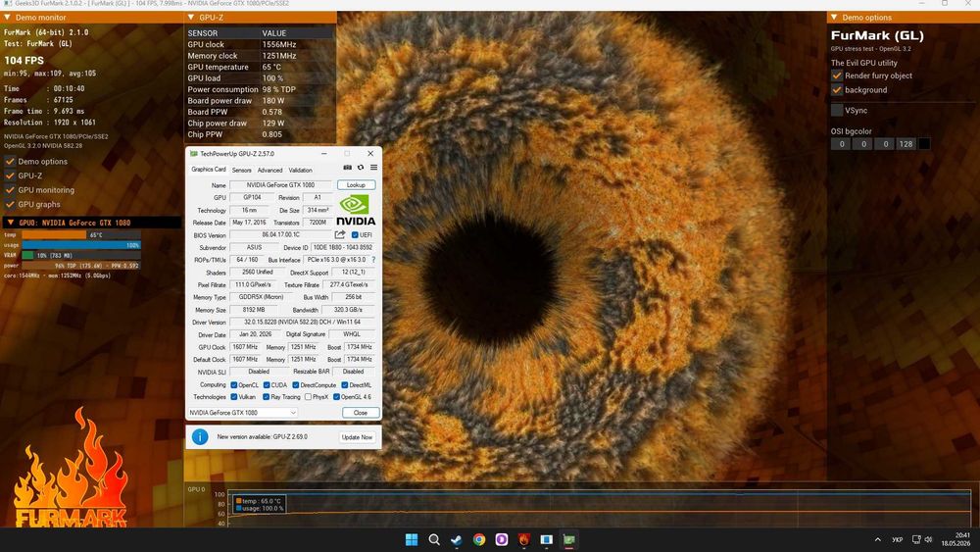The width and height of the screenshot is (980, 552).
Task: Disable the background option
Action: point(837,90)
